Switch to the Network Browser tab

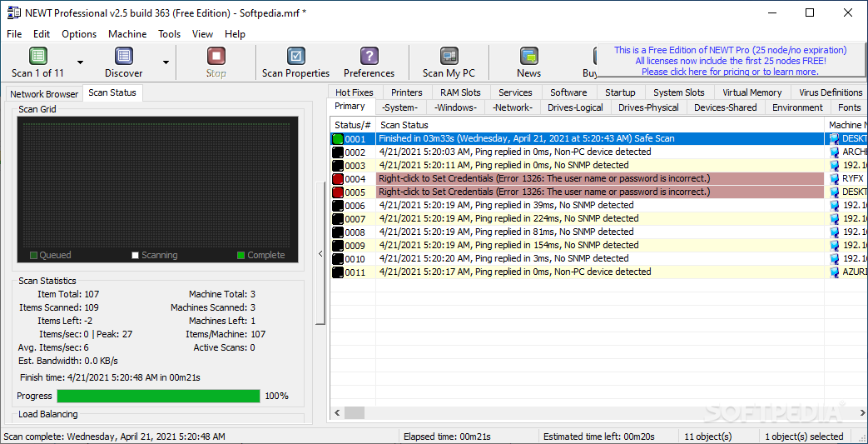coord(44,93)
